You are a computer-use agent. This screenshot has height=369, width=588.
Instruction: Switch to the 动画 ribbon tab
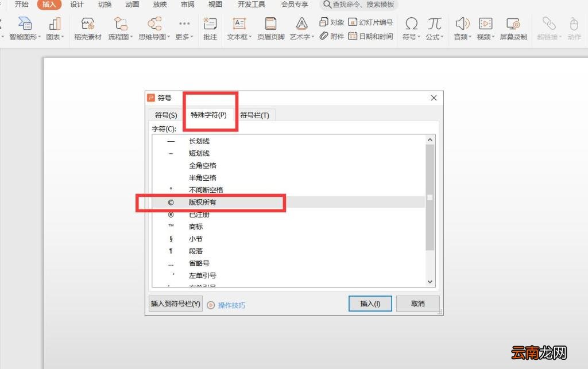tap(132, 5)
